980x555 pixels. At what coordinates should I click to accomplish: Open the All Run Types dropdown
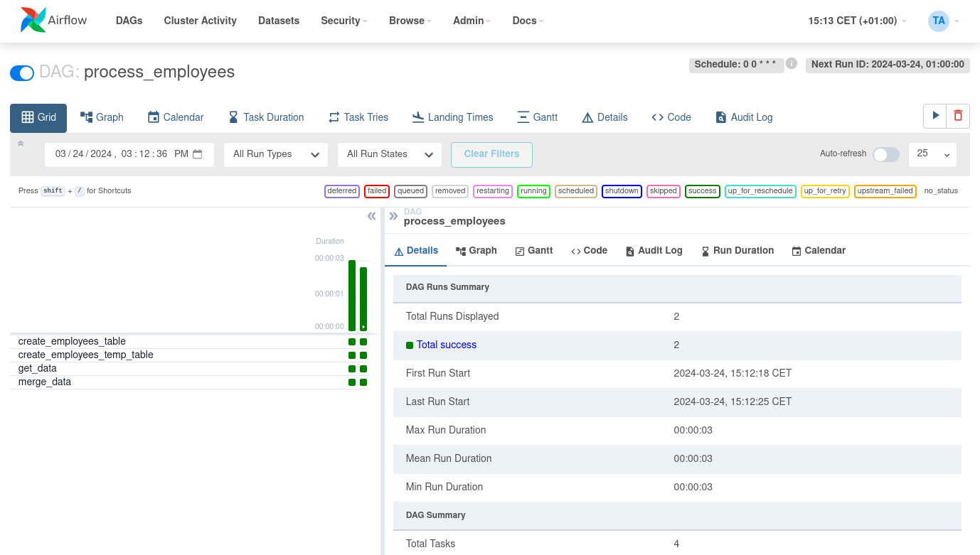click(275, 154)
